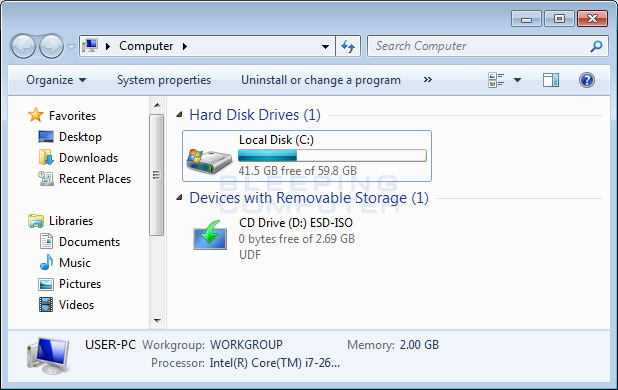Open the Music library
Viewport: 618px width, 390px height.
75,263
